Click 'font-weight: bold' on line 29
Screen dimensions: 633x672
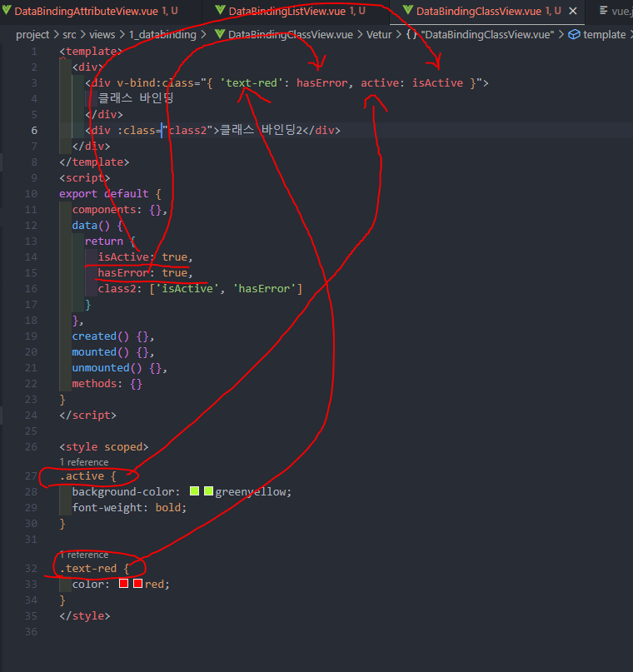(x=128, y=508)
